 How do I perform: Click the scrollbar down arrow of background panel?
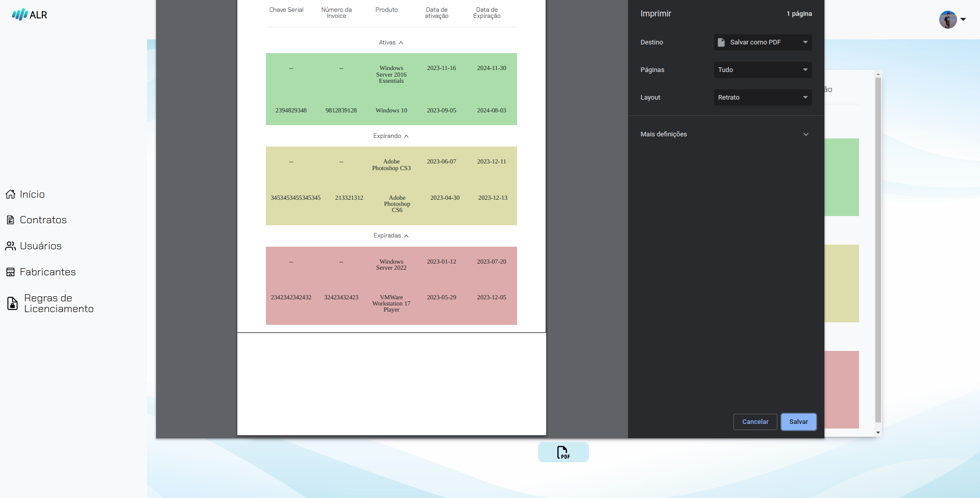(x=878, y=433)
